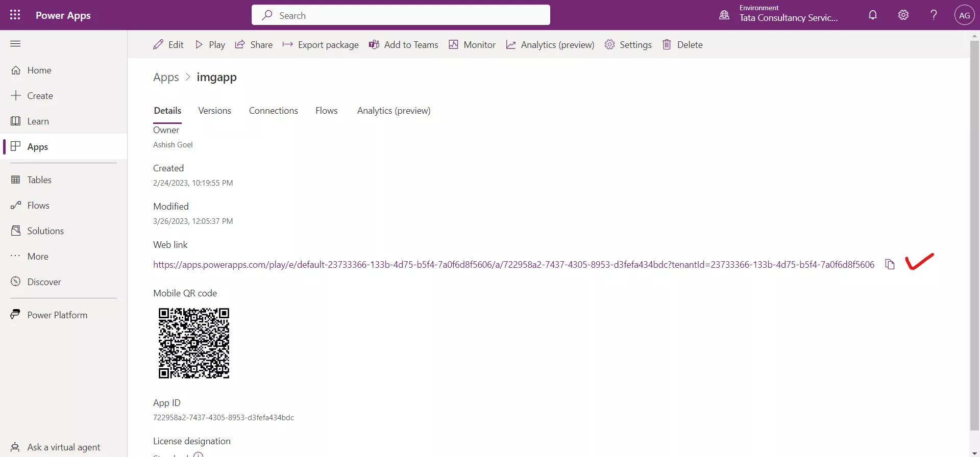Copy the web link with copy icon

[890, 264]
